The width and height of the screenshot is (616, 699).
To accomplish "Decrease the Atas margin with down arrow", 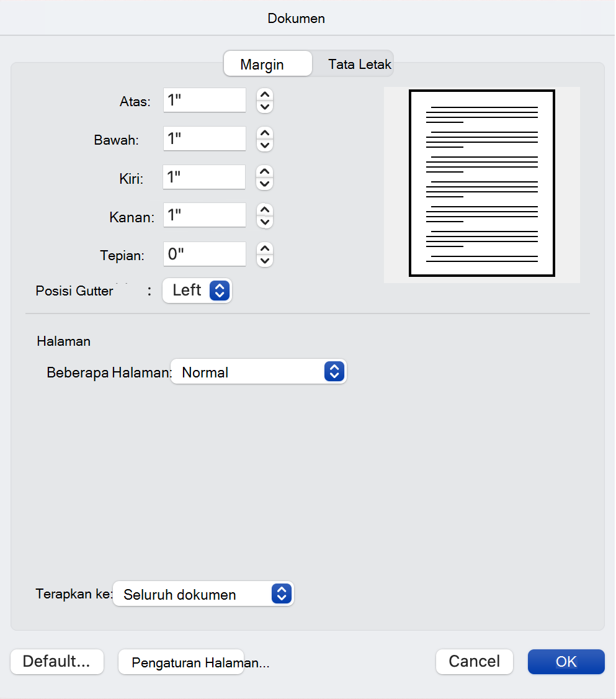I will pyautogui.click(x=264, y=107).
